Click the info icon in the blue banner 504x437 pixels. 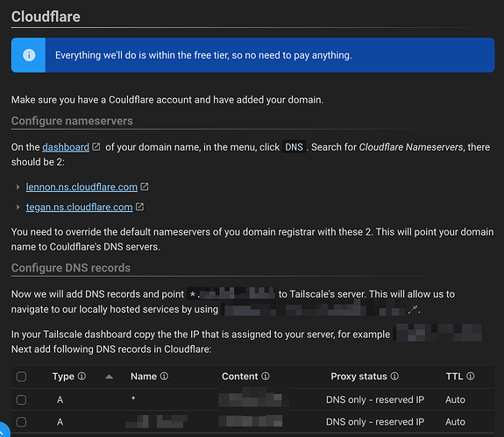29,55
